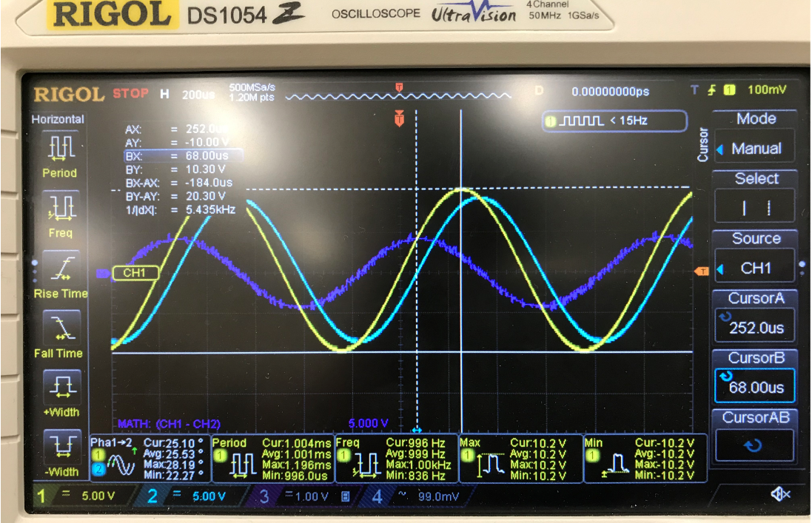Open the cursor Source selector showing CH1
812x523 pixels.
click(x=754, y=266)
